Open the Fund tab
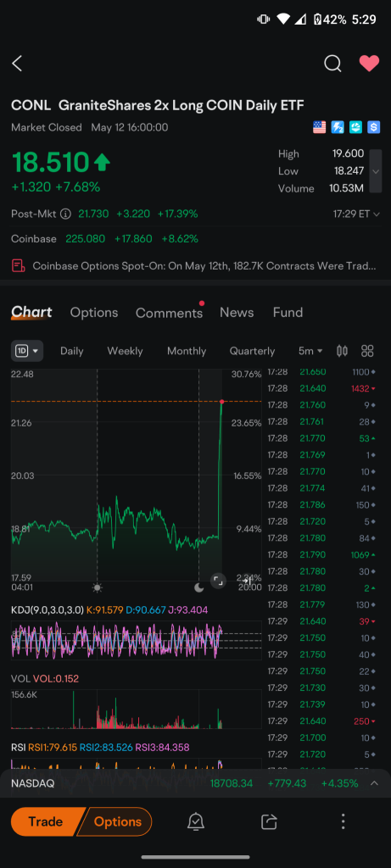This screenshot has width=391, height=868. pyautogui.click(x=288, y=313)
